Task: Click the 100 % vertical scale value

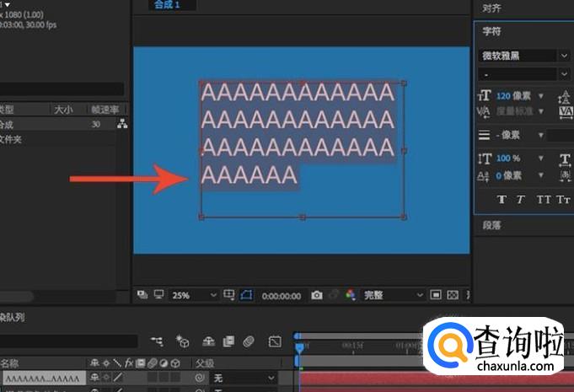Action: coord(508,158)
